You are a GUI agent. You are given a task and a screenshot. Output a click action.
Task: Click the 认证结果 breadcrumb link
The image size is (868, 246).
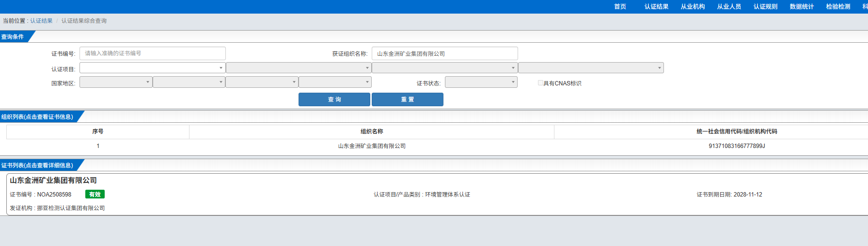[41, 21]
